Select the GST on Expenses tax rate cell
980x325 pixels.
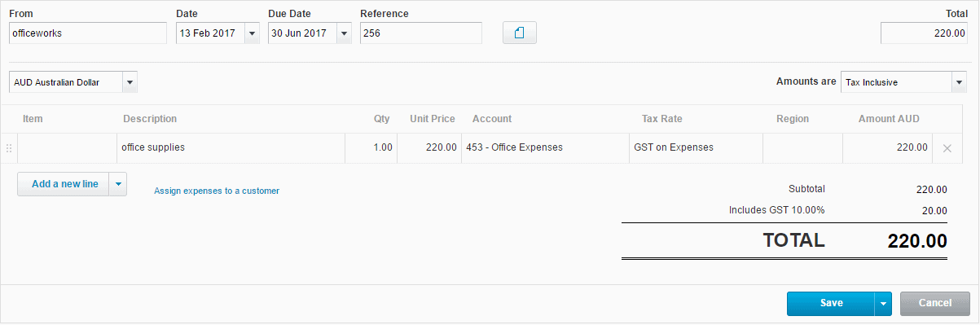pos(696,148)
